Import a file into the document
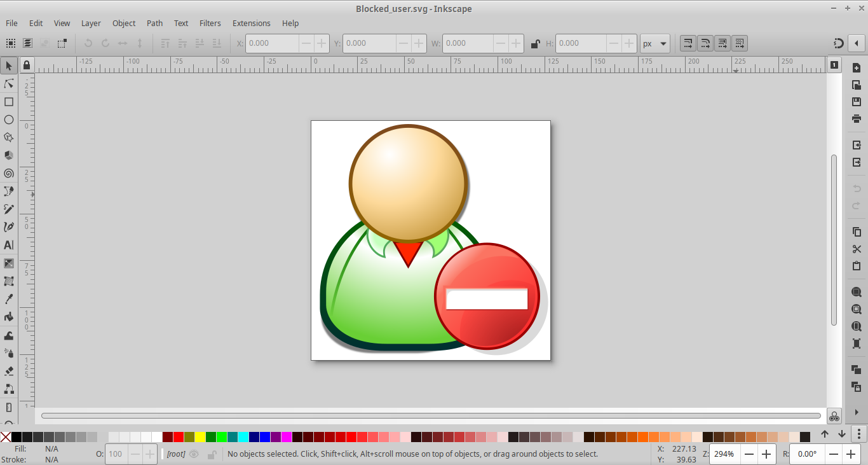 coord(857,145)
